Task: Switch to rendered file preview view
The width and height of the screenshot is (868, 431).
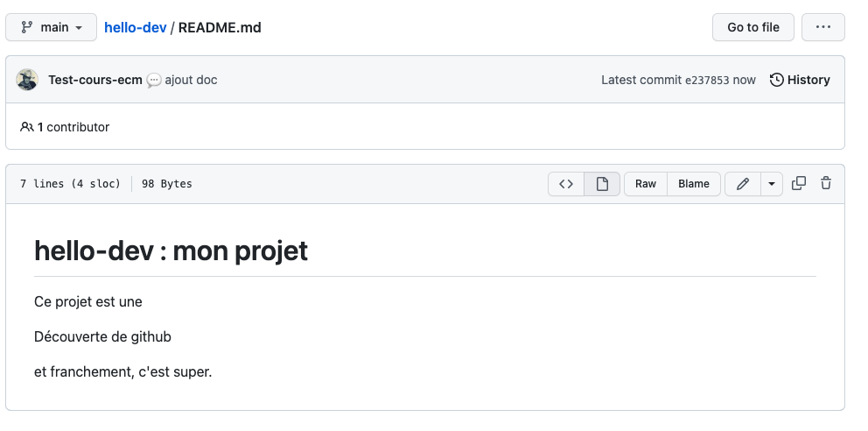Action: coord(602,184)
